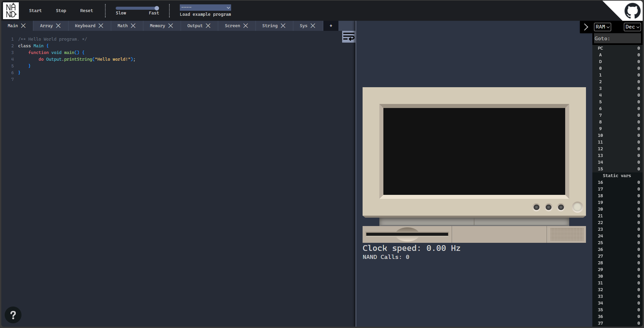644x328 pixels.
Task: Open the help question mark button
Action: click(x=13, y=315)
